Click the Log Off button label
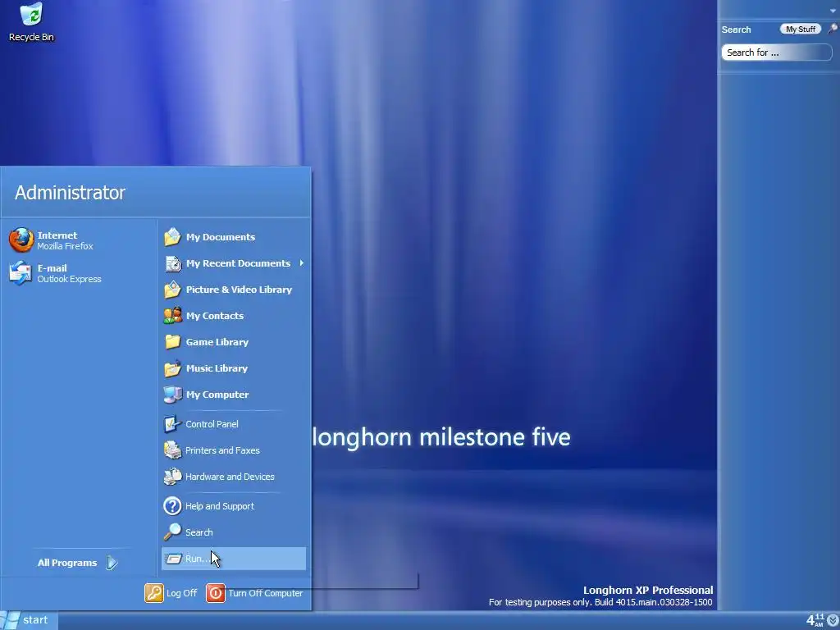 (181, 593)
